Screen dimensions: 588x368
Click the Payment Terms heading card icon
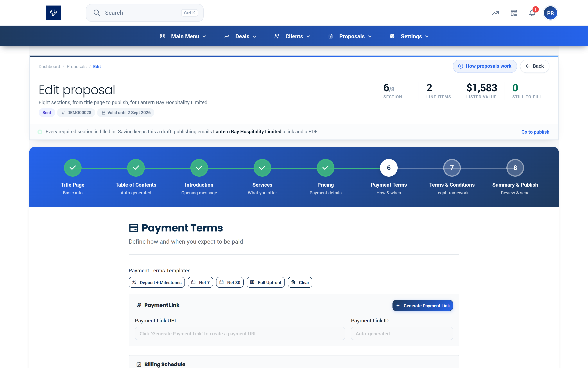[134, 228]
